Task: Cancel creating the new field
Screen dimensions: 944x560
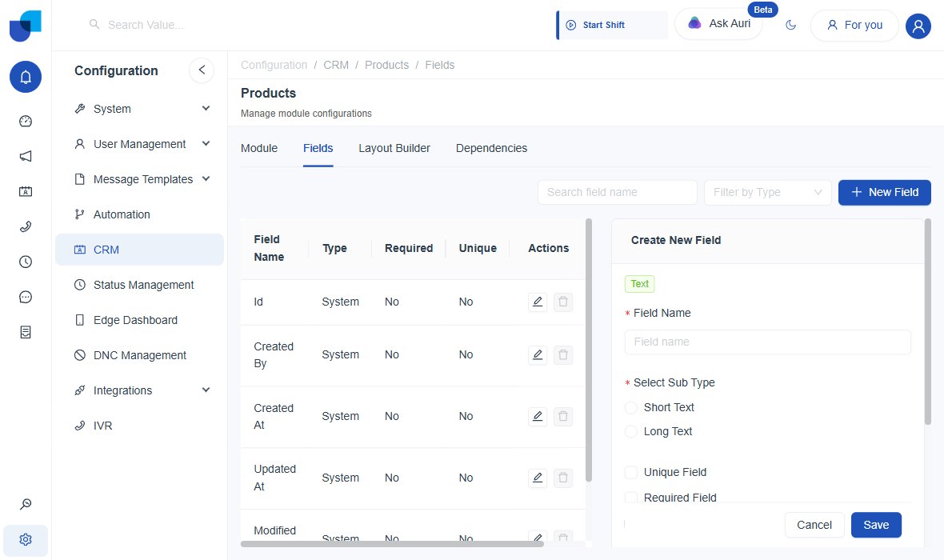Action: click(x=814, y=525)
